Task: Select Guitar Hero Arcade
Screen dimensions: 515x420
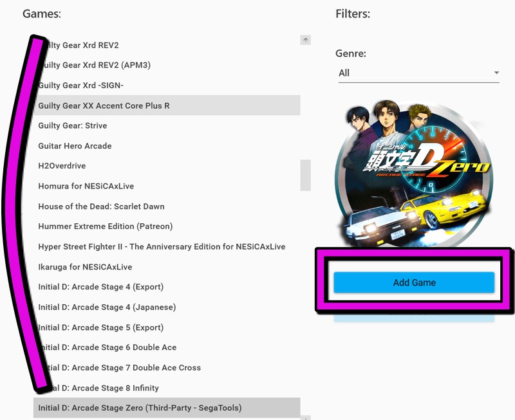Action: 167,146
